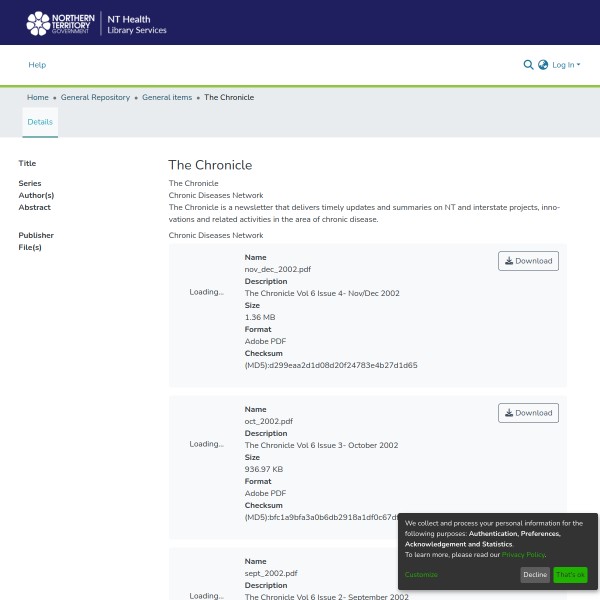The image size is (600, 600).
Task: Expand the Log In dropdown
Action: click(565, 65)
